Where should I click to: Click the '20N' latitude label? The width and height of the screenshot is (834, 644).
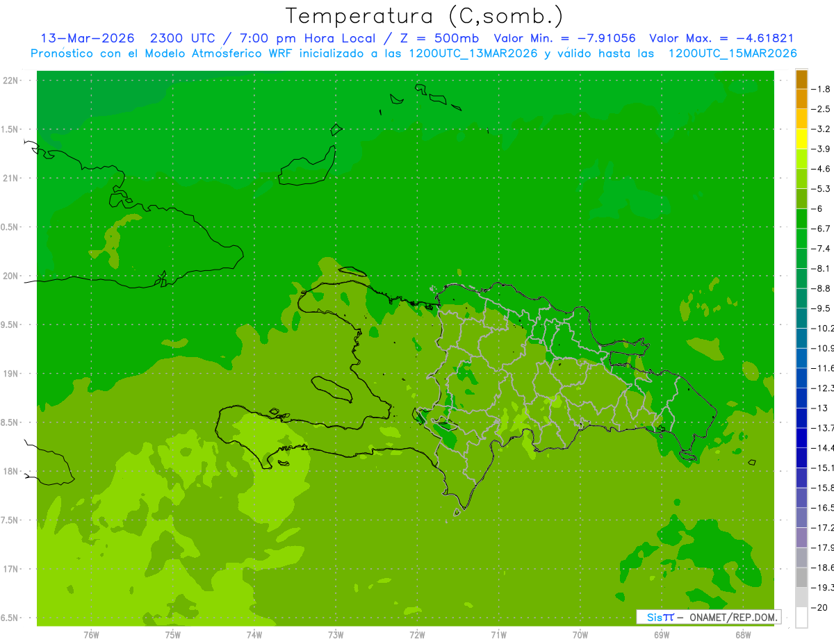(x=10, y=276)
